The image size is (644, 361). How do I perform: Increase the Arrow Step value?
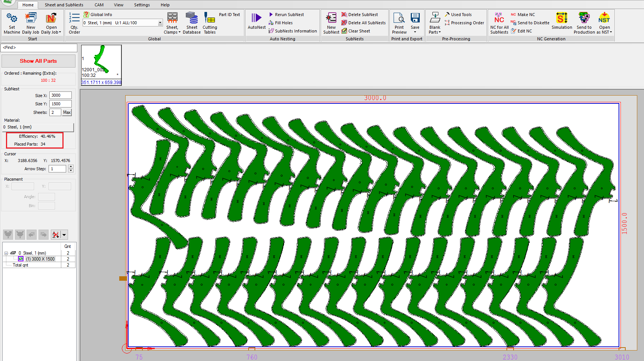pyautogui.click(x=71, y=167)
